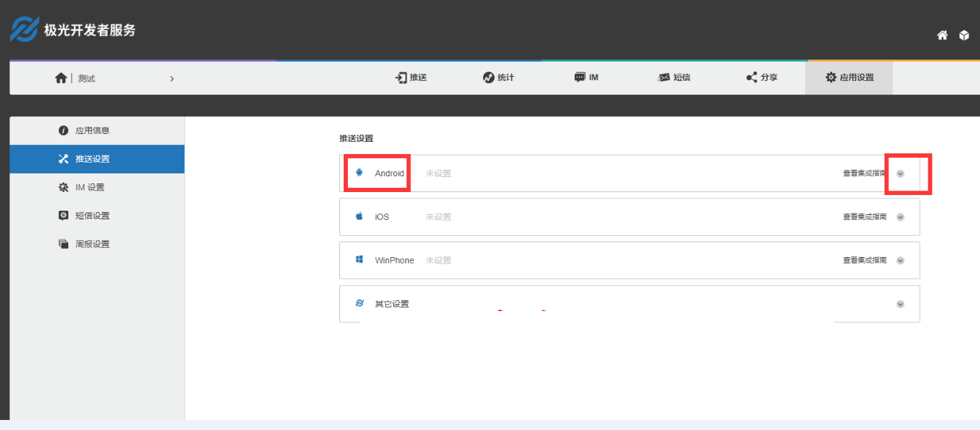Image resolution: width=980 pixels, height=430 pixels.
Task: Open the 分享 tab
Action: coord(762,77)
